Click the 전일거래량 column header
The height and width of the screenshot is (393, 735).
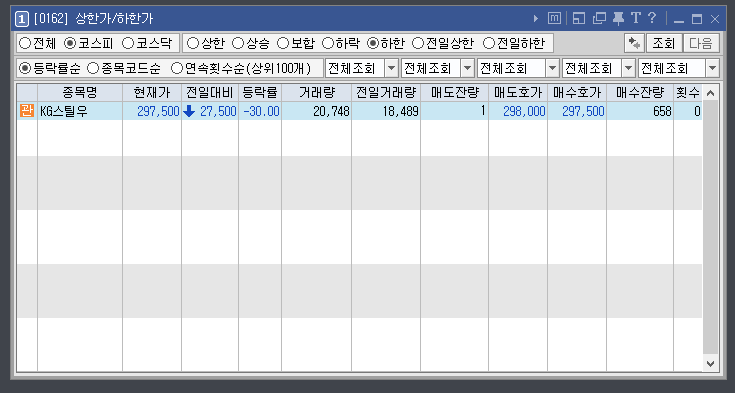click(386, 93)
